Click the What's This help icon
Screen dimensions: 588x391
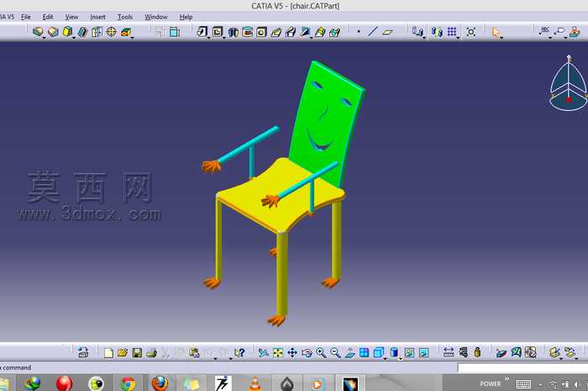[239, 352]
